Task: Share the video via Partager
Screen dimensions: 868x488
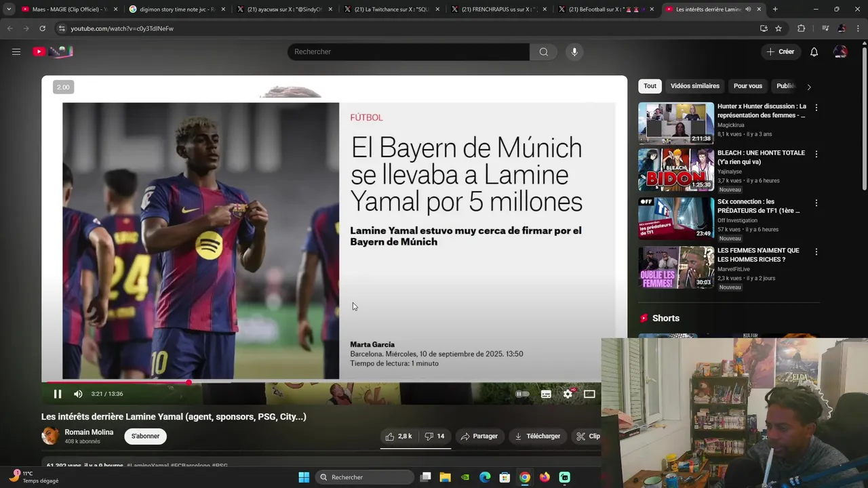Action: point(479,436)
